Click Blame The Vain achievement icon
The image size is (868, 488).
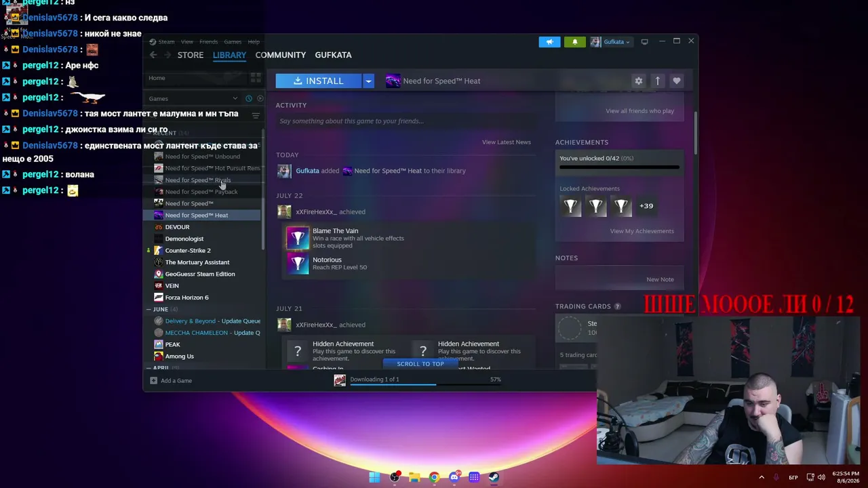pos(298,238)
